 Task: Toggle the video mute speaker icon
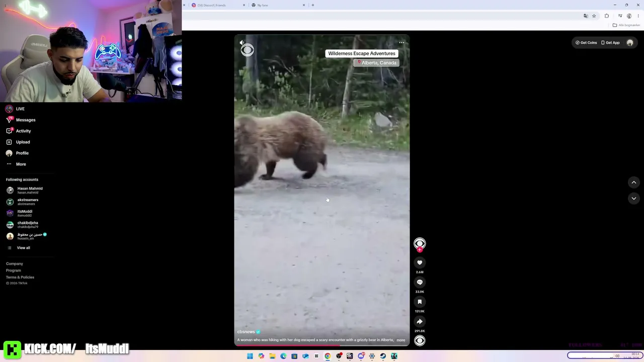click(242, 43)
